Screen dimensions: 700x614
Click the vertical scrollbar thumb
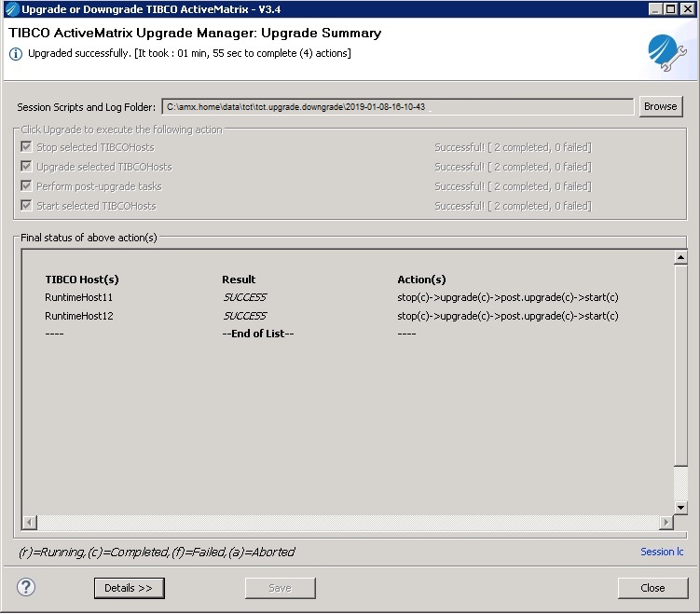tap(680, 365)
